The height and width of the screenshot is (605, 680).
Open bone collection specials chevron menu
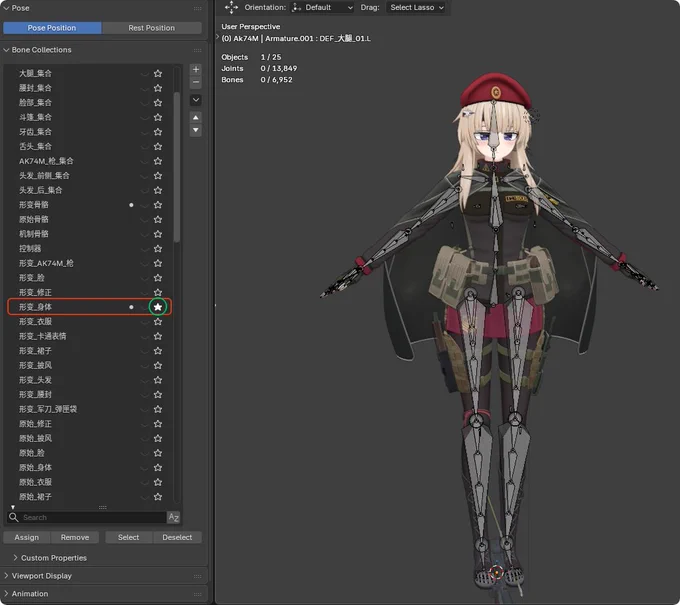196,100
